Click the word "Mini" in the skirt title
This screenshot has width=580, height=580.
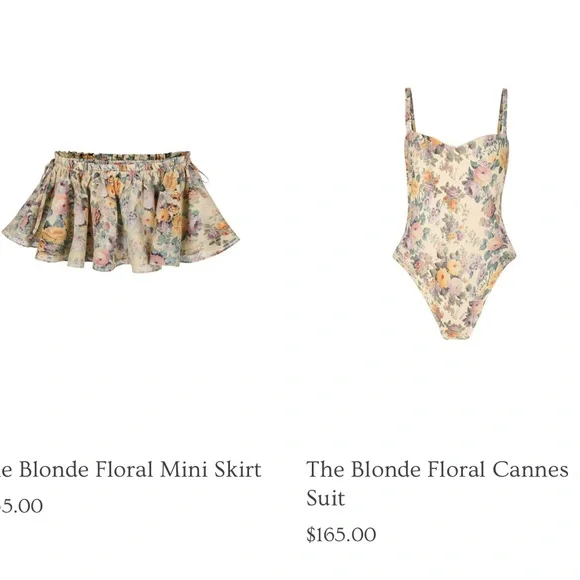(x=183, y=469)
